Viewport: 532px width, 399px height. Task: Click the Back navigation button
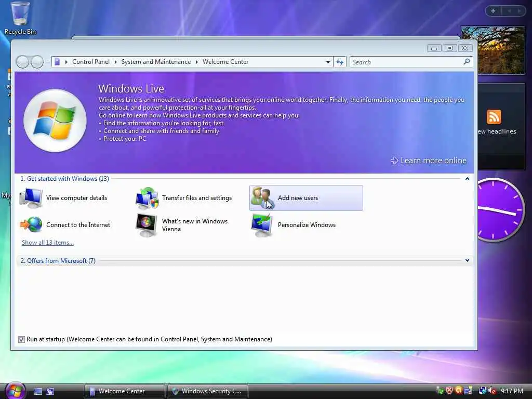[x=22, y=62]
